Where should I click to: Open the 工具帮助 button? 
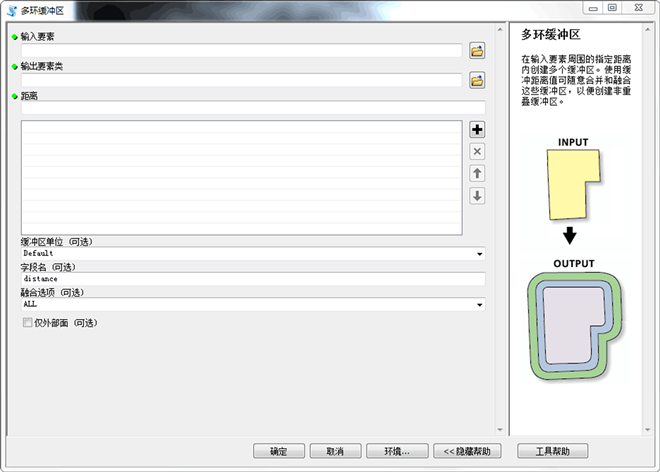click(x=552, y=451)
